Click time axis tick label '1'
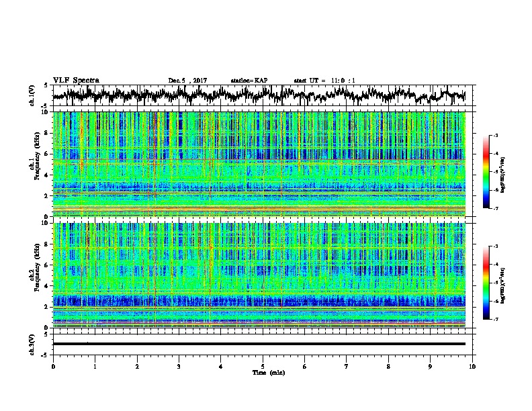The height and width of the screenshot is (411, 532). click(95, 367)
